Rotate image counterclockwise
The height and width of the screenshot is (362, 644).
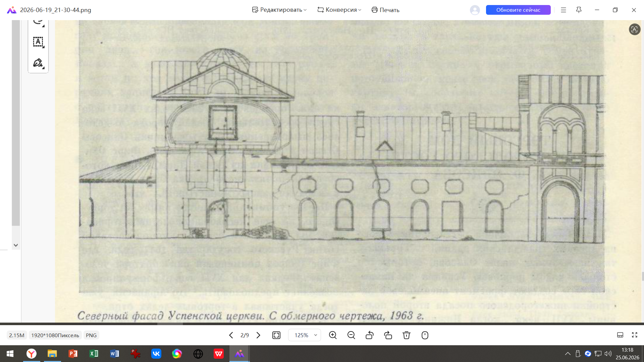(x=370, y=335)
